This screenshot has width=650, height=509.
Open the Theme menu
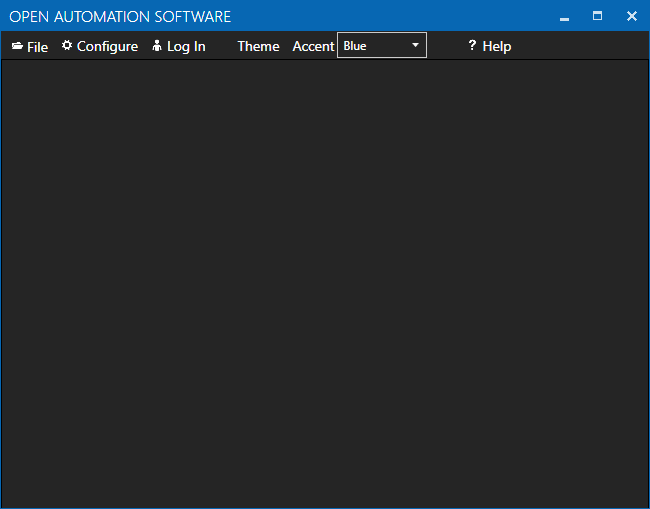click(x=258, y=47)
